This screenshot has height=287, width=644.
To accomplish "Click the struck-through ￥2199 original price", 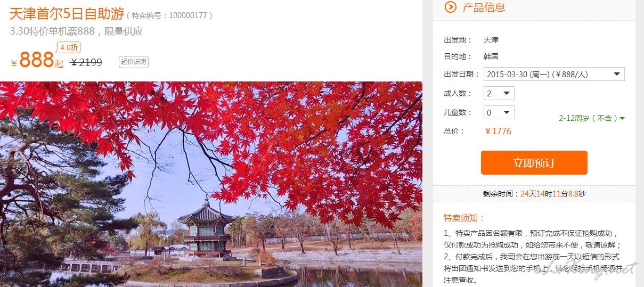I will click(x=86, y=62).
